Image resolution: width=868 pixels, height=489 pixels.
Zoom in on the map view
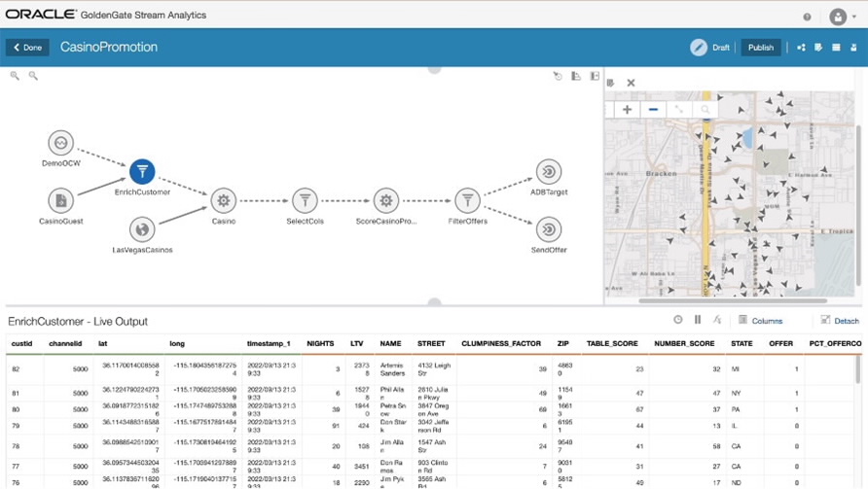(628, 110)
